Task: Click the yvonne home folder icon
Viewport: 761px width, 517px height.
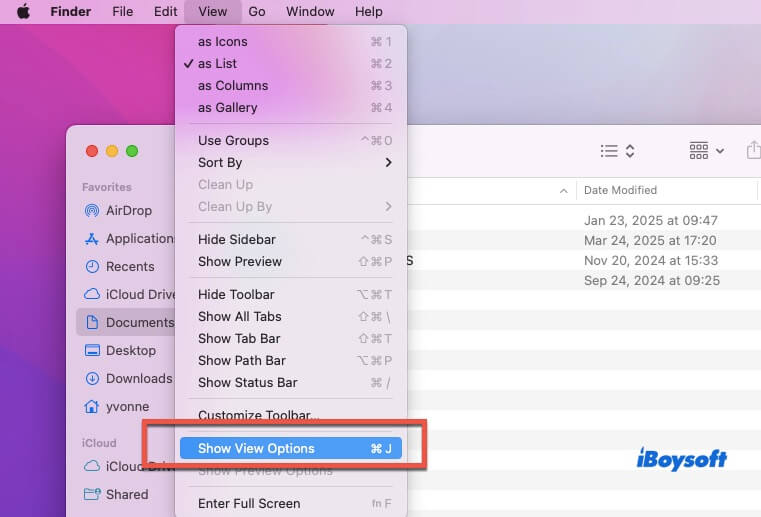Action: pyautogui.click(x=92, y=407)
